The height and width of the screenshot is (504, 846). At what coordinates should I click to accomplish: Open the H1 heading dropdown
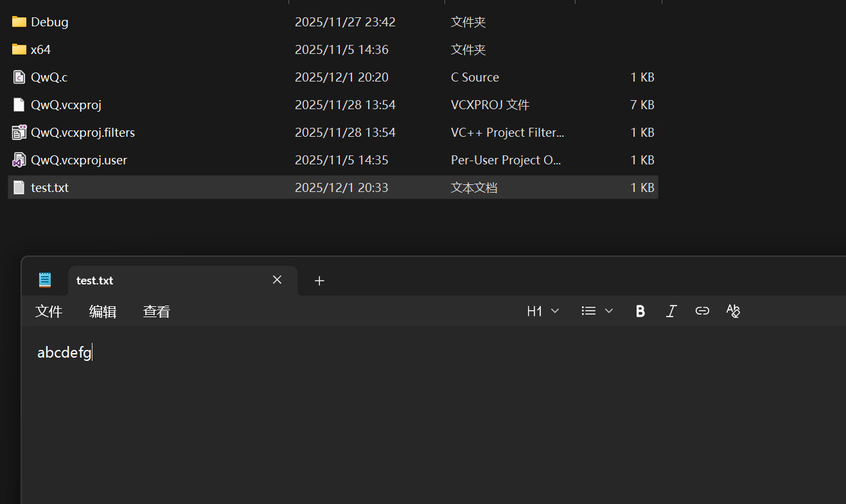(x=543, y=311)
